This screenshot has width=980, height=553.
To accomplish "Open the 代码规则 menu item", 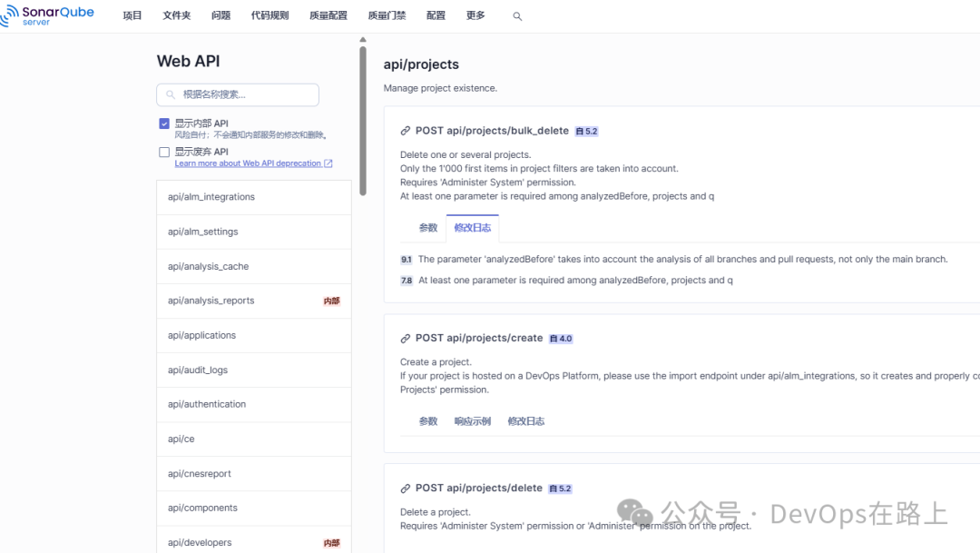I will click(269, 15).
